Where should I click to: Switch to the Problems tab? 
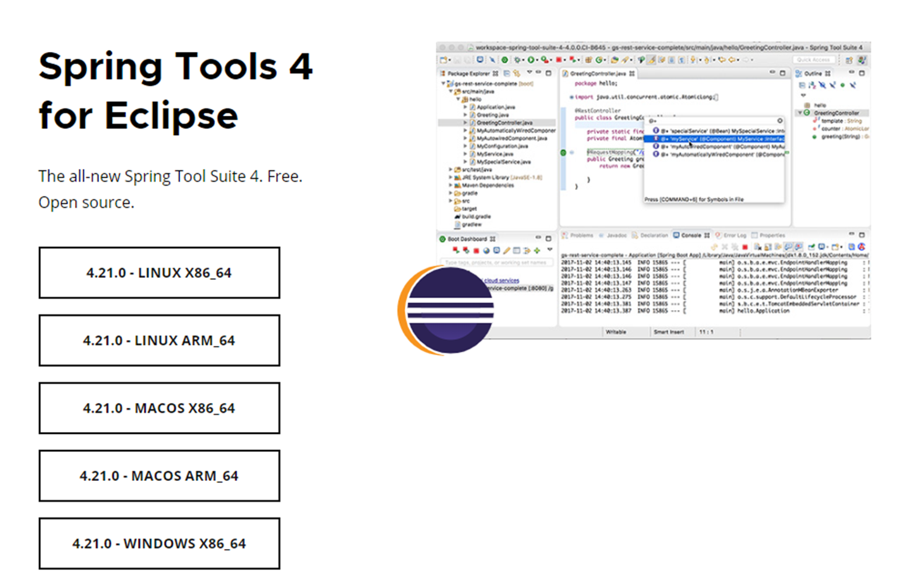581,235
